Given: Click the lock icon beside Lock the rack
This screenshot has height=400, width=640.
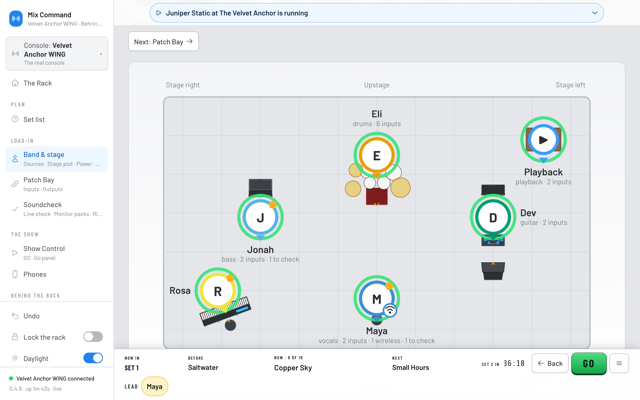Looking at the screenshot, I should click(15, 337).
